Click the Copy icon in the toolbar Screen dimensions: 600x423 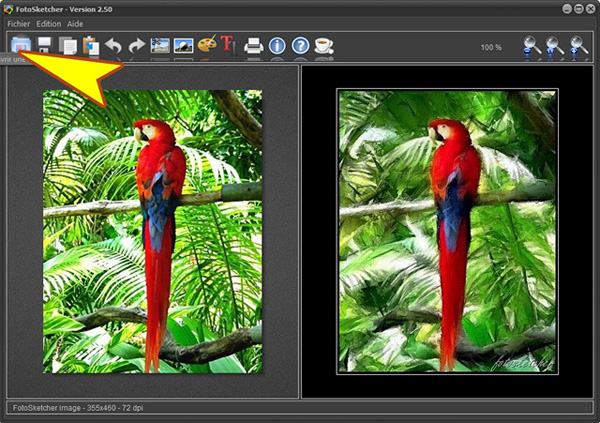click(68, 45)
